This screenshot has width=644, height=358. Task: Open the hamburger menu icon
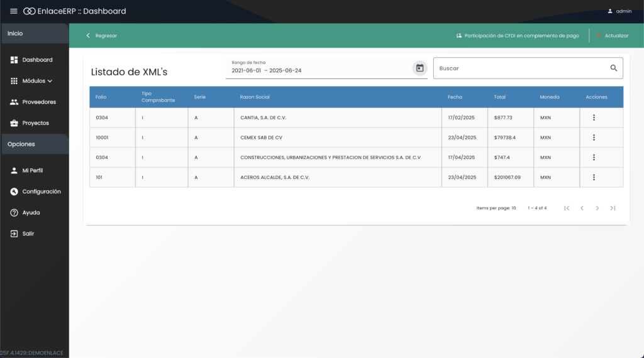tap(14, 11)
